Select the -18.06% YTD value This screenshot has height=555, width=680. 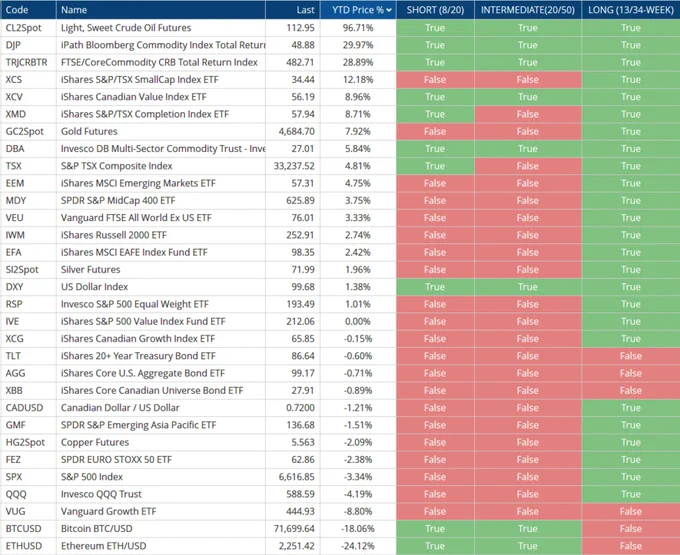click(x=359, y=529)
